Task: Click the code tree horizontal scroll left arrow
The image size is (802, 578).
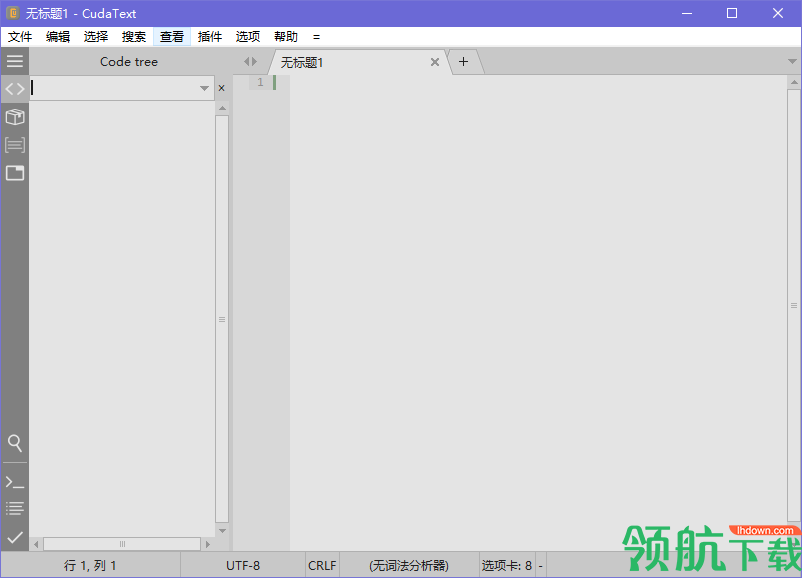Action: [36, 544]
